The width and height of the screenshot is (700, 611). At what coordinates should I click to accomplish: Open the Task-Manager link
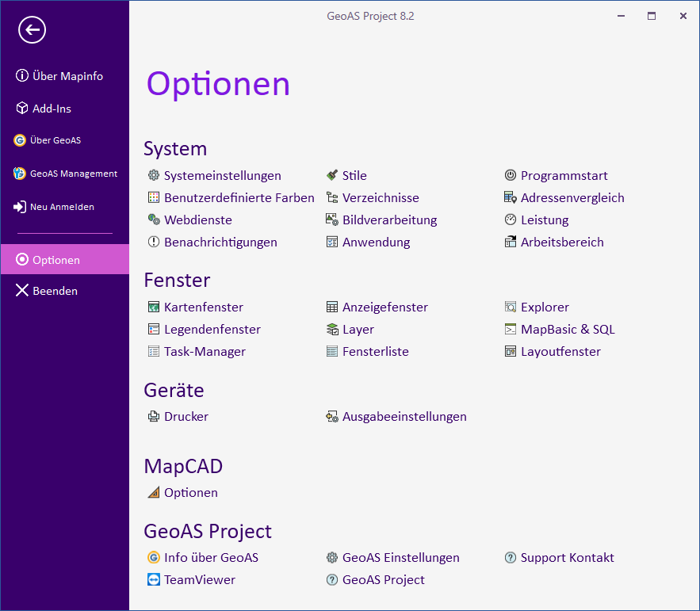205,351
